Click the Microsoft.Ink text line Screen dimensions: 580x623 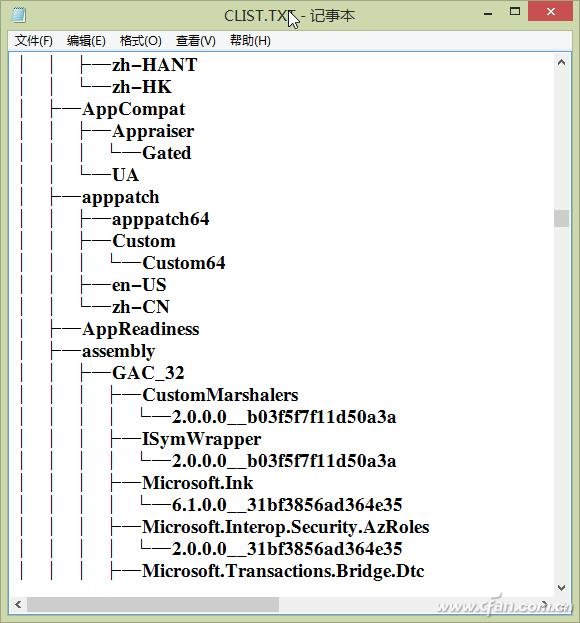pos(197,483)
